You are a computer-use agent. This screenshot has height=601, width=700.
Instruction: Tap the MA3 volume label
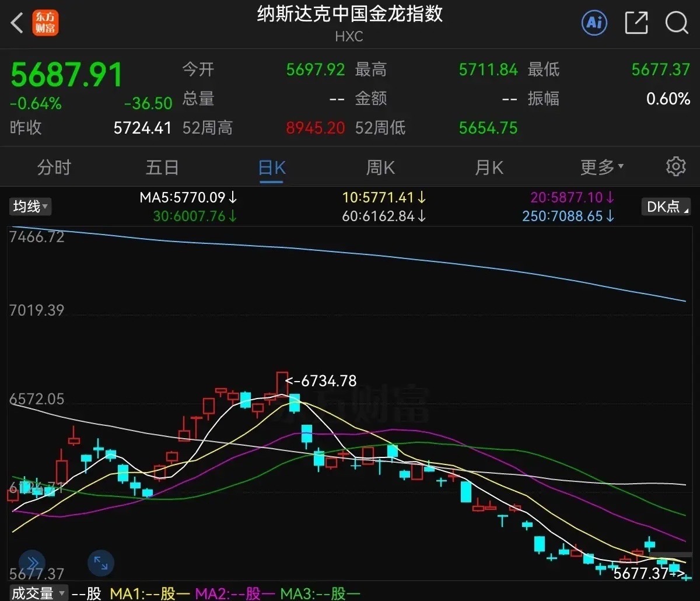click(x=320, y=593)
